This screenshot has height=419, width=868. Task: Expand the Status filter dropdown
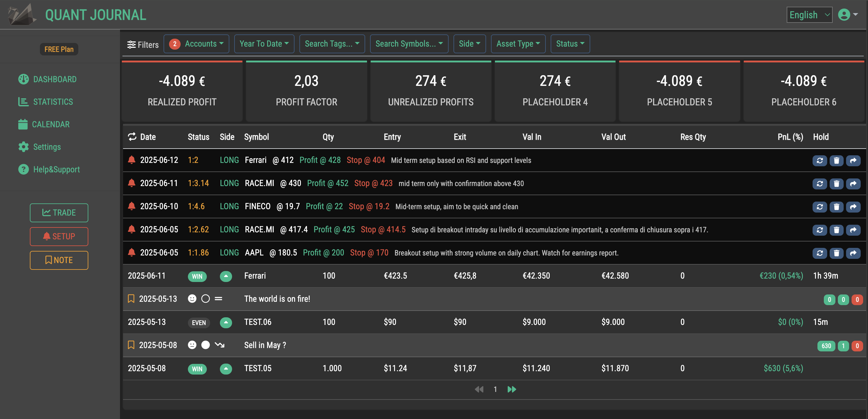tap(570, 44)
